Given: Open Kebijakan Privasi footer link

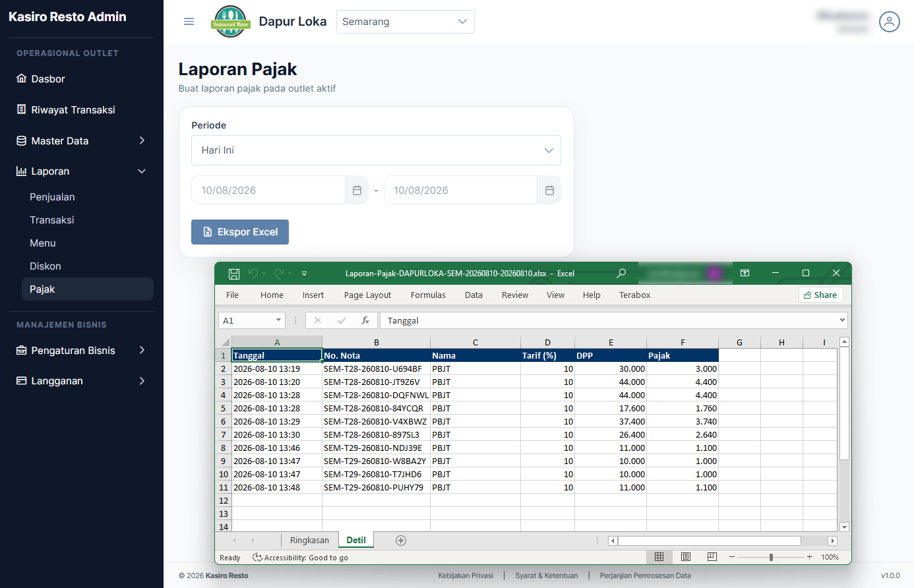Looking at the screenshot, I should pyautogui.click(x=466, y=575).
